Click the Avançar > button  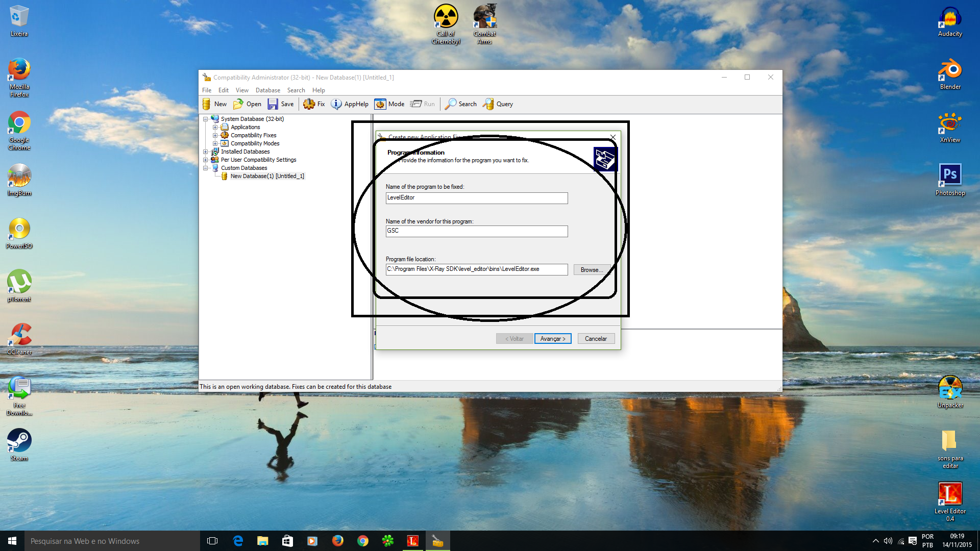[x=553, y=339]
